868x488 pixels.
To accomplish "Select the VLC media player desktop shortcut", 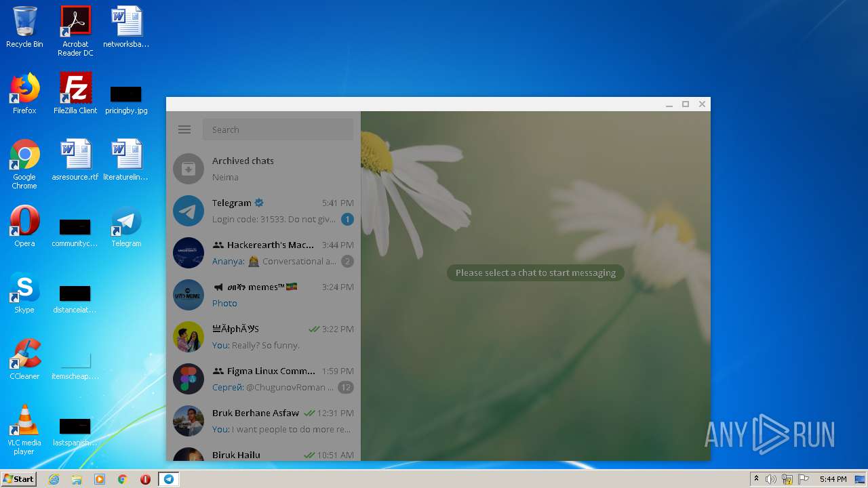I will pyautogui.click(x=24, y=430).
